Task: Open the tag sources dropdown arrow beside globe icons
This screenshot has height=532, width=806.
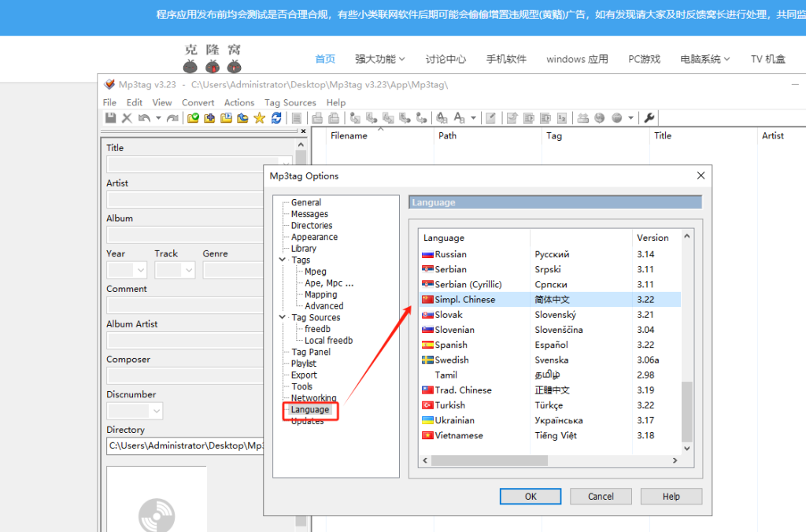Action: click(630, 118)
